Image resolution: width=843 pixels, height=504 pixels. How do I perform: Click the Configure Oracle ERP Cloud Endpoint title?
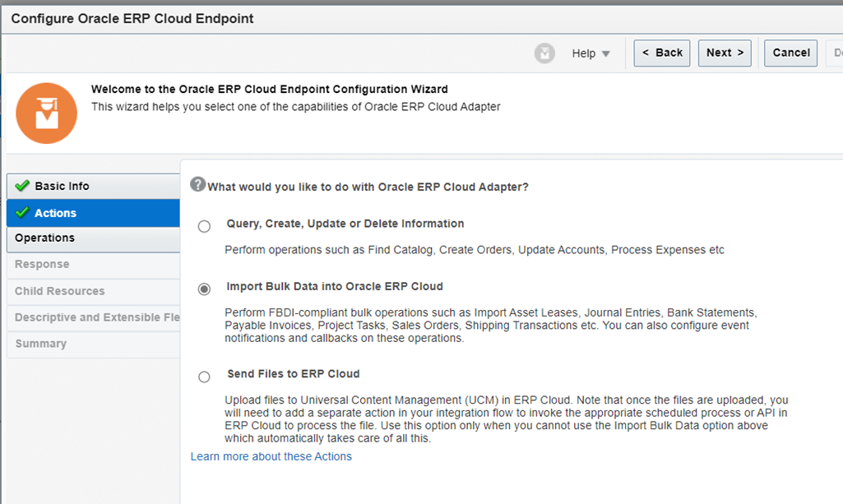click(132, 19)
